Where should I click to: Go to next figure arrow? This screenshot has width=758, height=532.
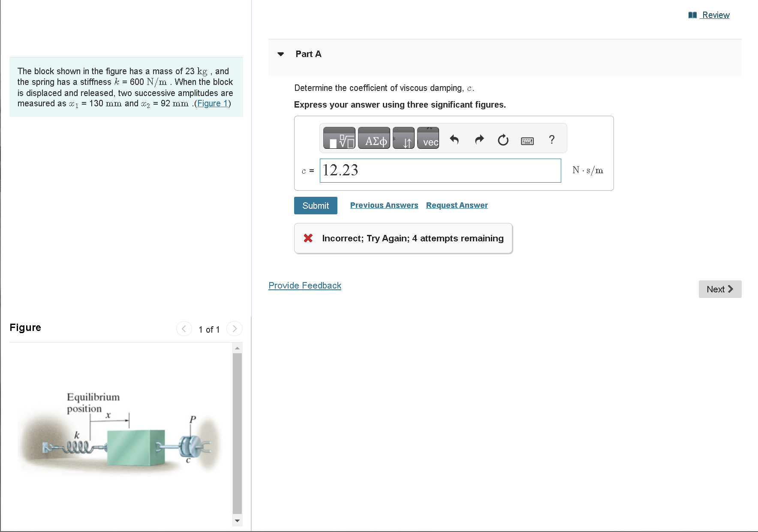pos(235,329)
